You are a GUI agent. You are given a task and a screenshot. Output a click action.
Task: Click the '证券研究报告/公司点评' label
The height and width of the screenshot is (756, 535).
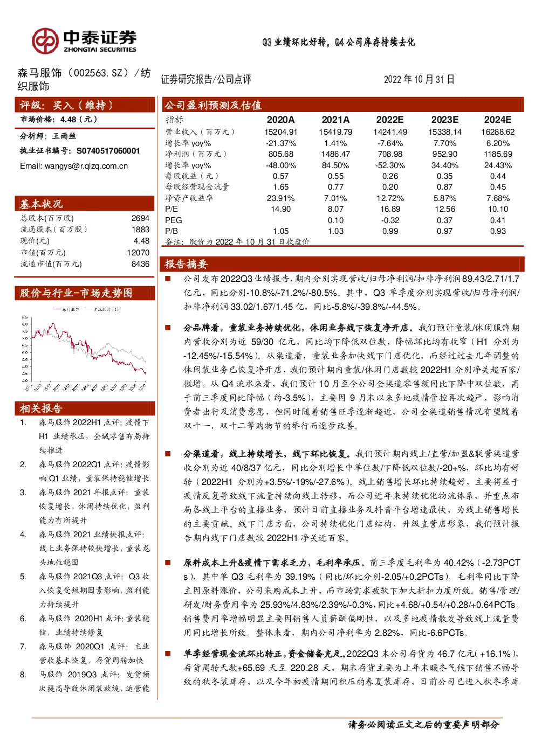coord(206,79)
